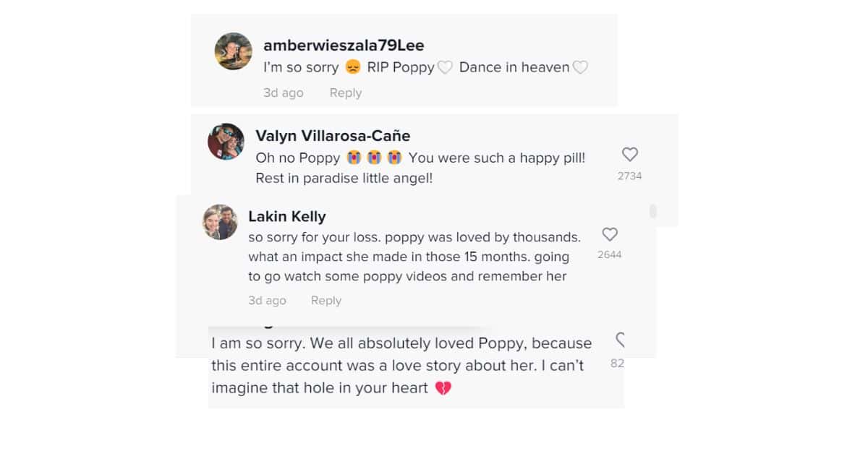Like Lakin Kelly's comment heart icon
The width and height of the screenshot is (868, 454).
[x=610, y=234]
